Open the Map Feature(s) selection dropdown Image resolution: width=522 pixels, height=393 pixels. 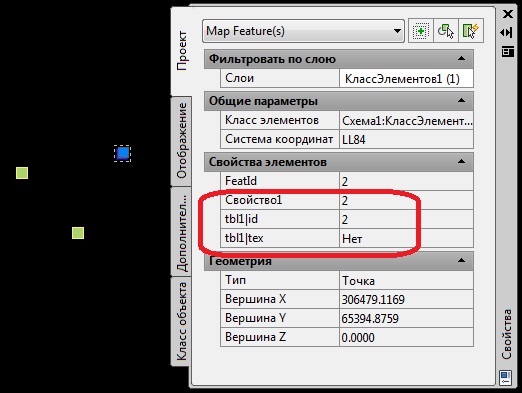pos(303,31)
